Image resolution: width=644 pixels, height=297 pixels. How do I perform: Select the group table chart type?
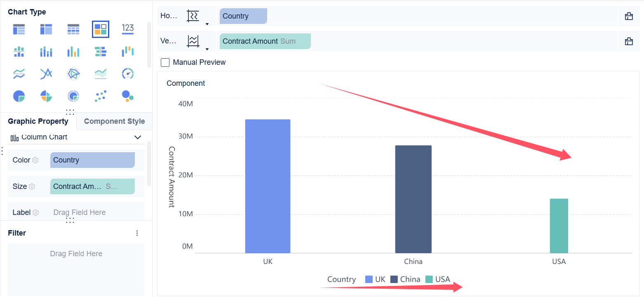(x=19, y=29)
